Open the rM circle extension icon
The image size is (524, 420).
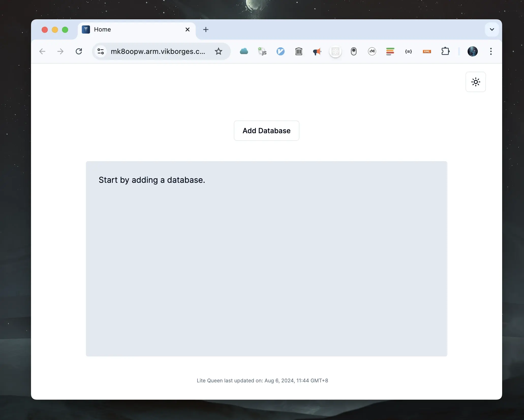point(372,51)
